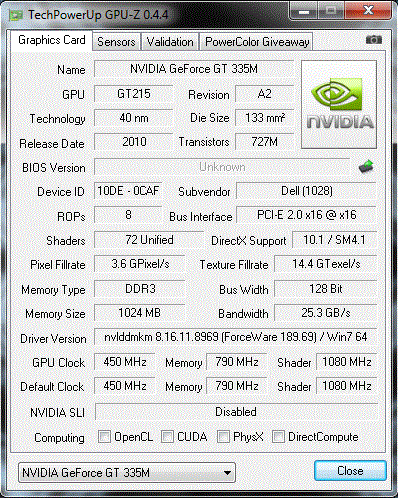Screen dimensions: 398x498
Task: Click the Shaders field 72 Unified
Action: pyautogui.click(x=149, y=240)
